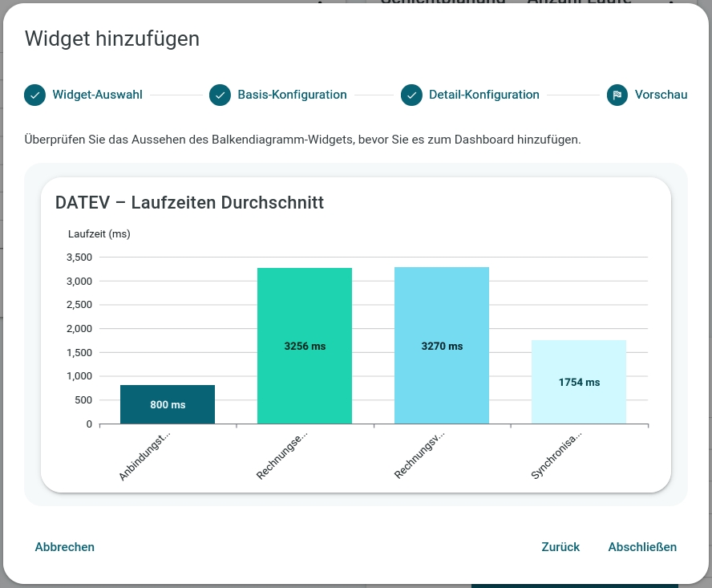Click the chart title DATEV – Laufzeiten Durchschnitt
This screenshot has width=712, height=588.
tap(189, 203)
